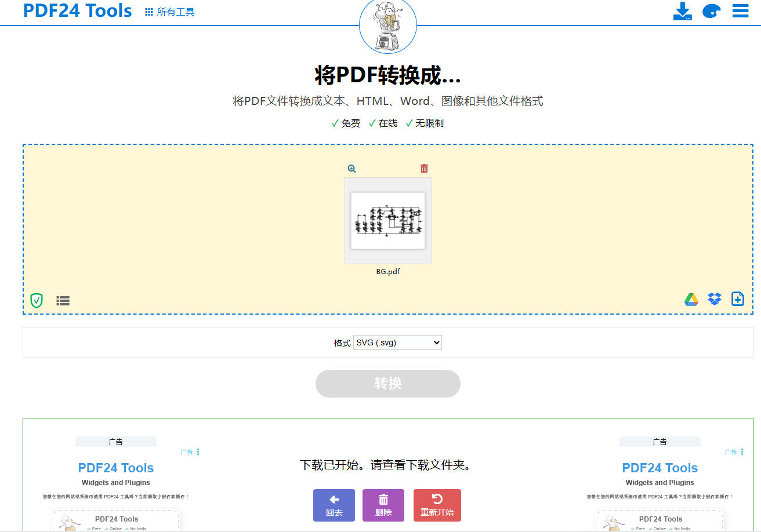
Task: Click the green shield security icon
Action: (35, 300)
